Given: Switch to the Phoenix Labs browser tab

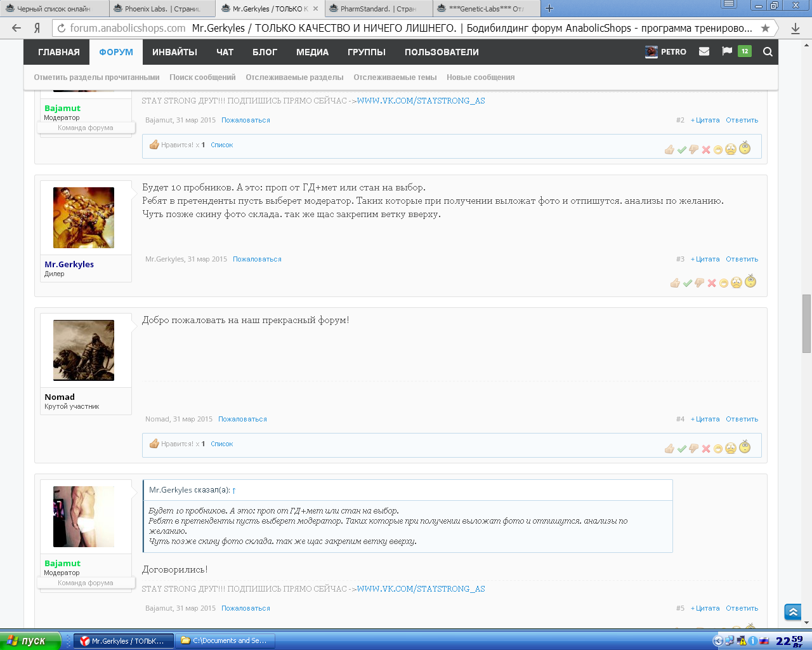Looking at the screenshot, I should 162,9.
